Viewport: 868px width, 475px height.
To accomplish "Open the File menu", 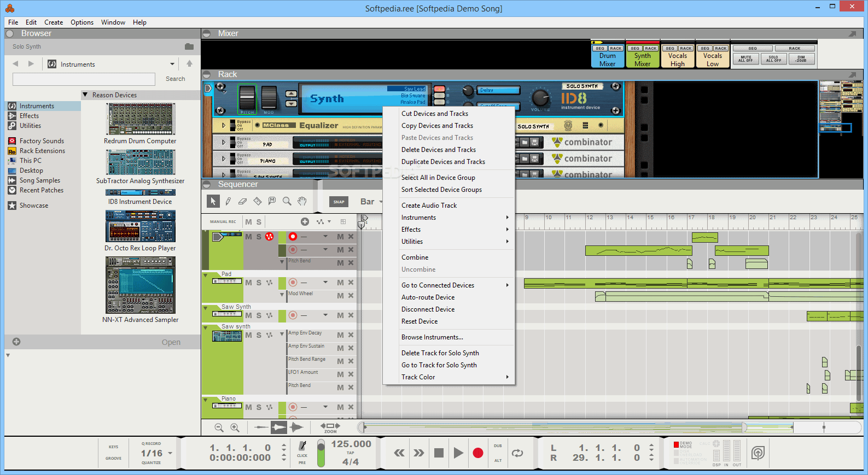I will pyautogui.click(x=13, y=22).
